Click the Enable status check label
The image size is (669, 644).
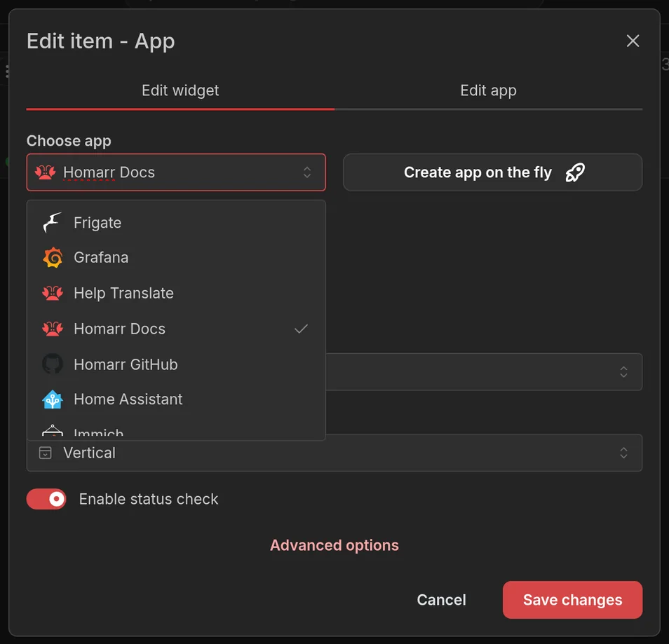pos(149,499)
